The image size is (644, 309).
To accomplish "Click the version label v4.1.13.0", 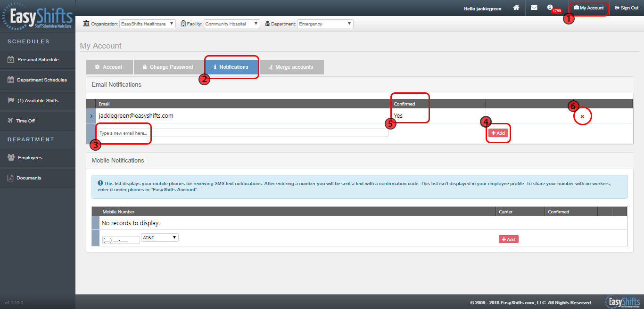I will (x=14, y=302).
